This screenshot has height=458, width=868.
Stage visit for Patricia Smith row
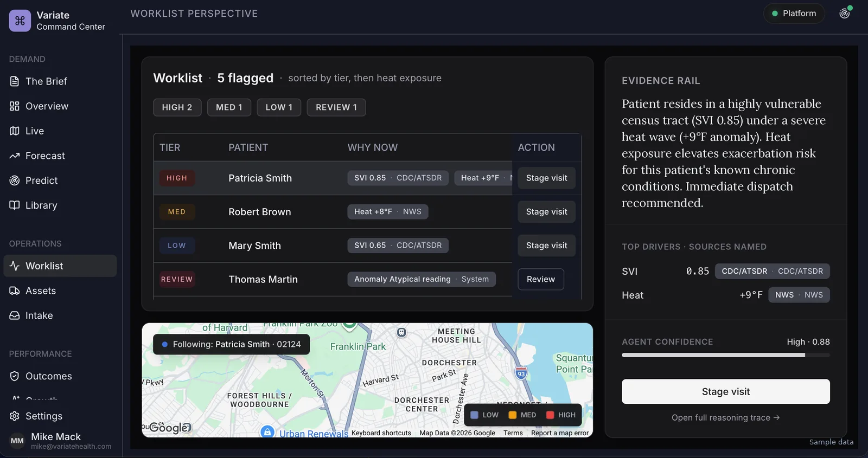click(546, 178)
